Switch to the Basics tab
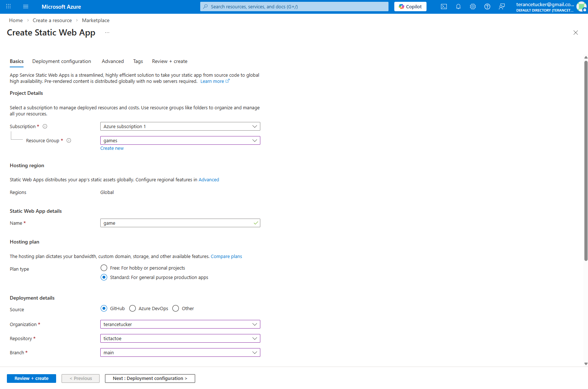588x389 pixels. click(17, 61)
